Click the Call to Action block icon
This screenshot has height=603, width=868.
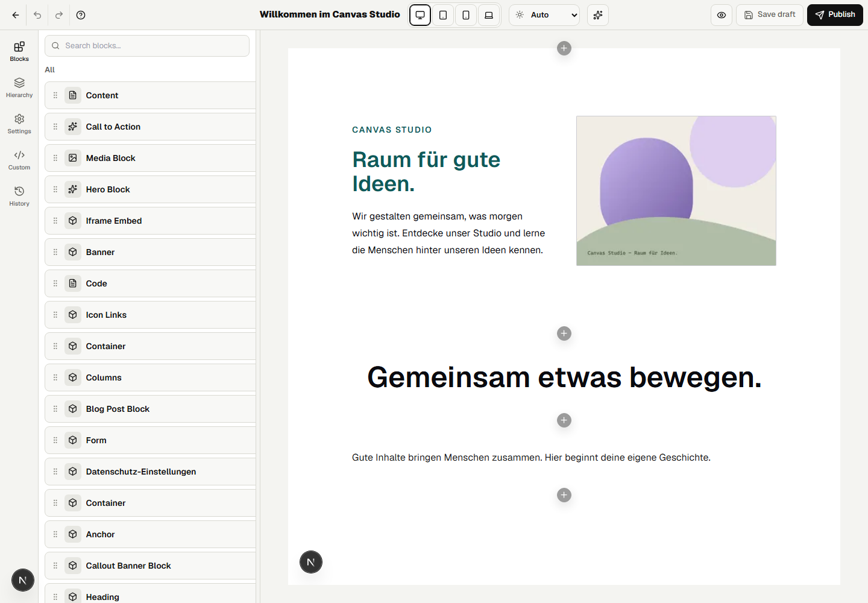pos(73,127)
